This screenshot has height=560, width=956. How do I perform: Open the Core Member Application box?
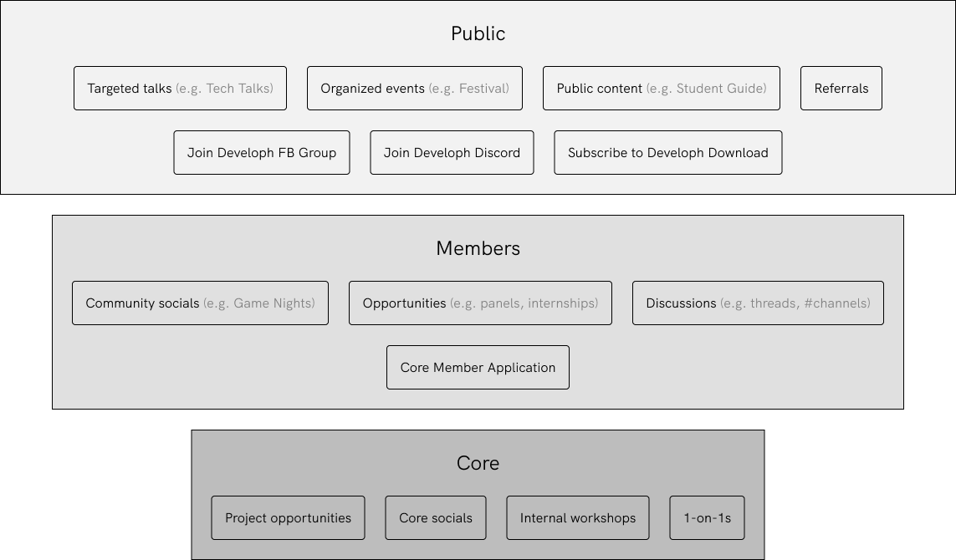pos(478,368)
